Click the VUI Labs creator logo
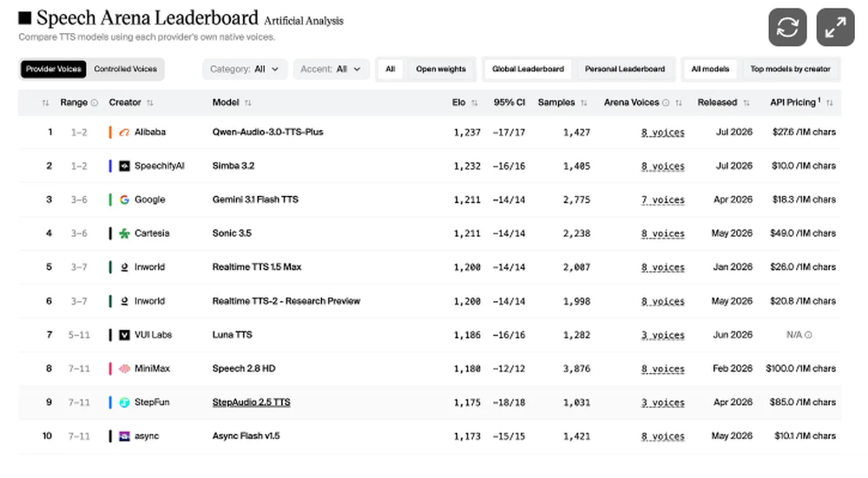 (124, 335)
